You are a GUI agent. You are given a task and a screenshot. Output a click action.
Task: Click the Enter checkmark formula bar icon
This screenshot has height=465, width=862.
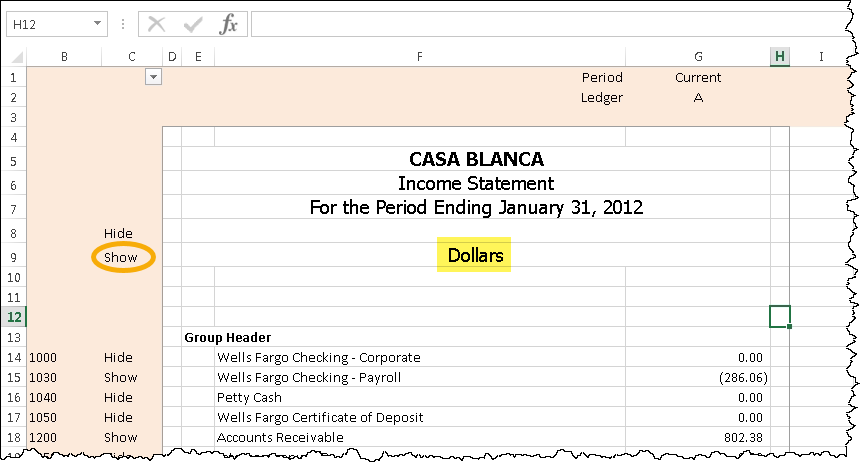coord(192,23)
